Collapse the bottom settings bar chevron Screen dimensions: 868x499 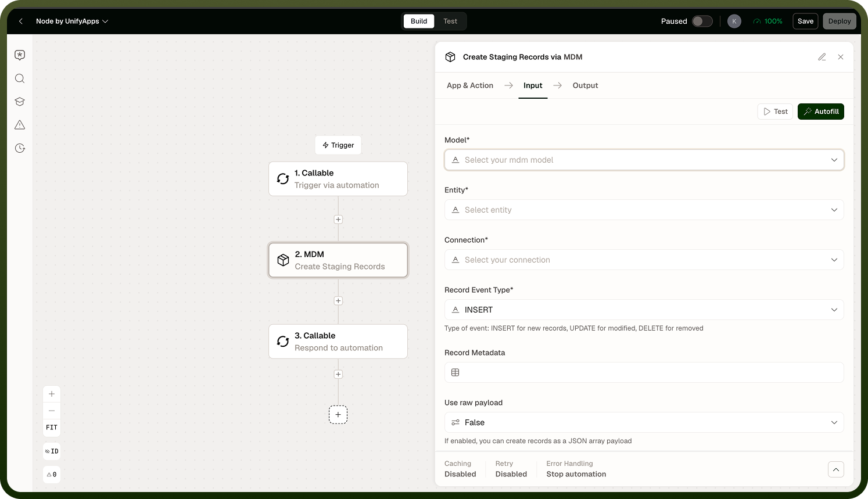836,469
